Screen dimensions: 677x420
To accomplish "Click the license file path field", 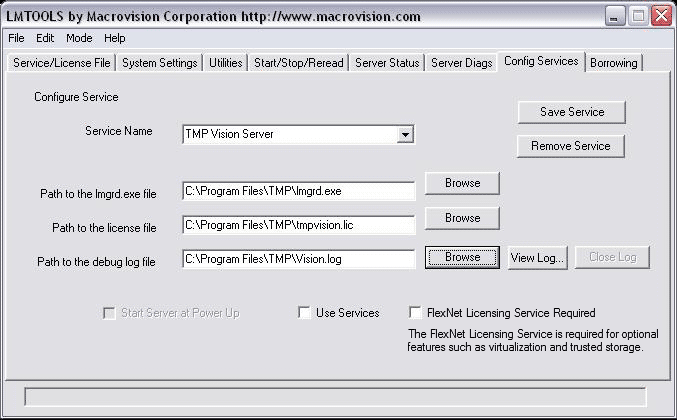I will [298, 225].
